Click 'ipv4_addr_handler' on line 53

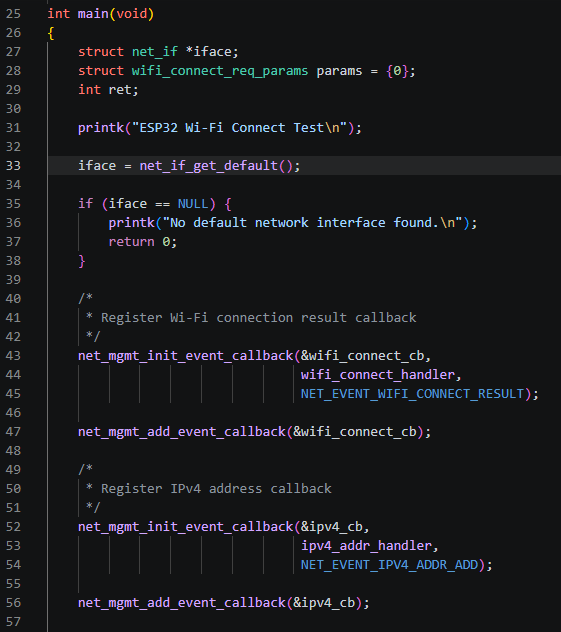pyautogui.click(x=366, y=545)
